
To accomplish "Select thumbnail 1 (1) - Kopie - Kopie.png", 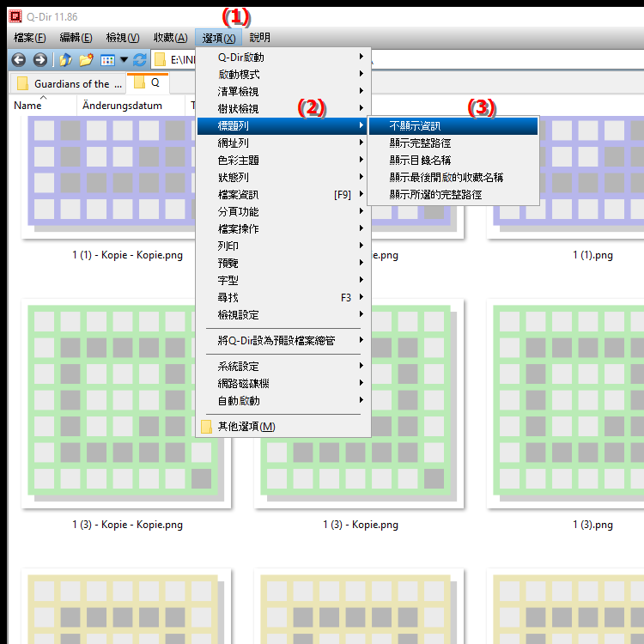I will tap(109, 177).
